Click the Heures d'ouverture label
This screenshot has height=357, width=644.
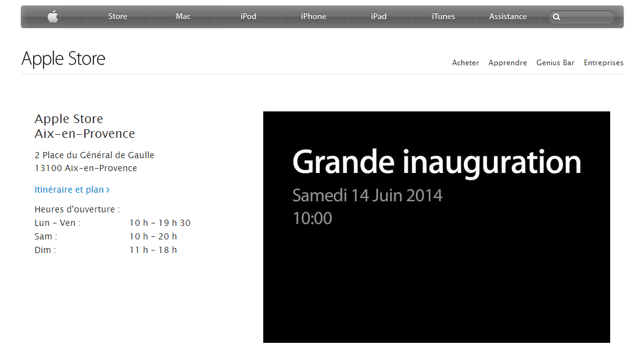(77, 209)
